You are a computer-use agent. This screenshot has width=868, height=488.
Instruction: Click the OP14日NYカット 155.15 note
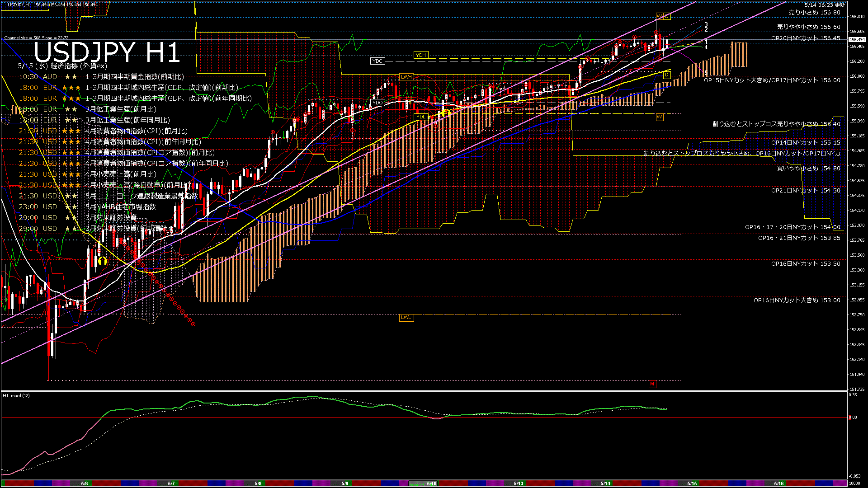pos(806,143)
